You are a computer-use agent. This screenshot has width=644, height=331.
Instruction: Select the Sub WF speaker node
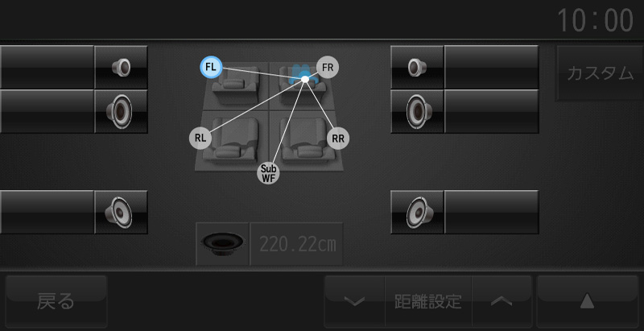click(268, 173)
